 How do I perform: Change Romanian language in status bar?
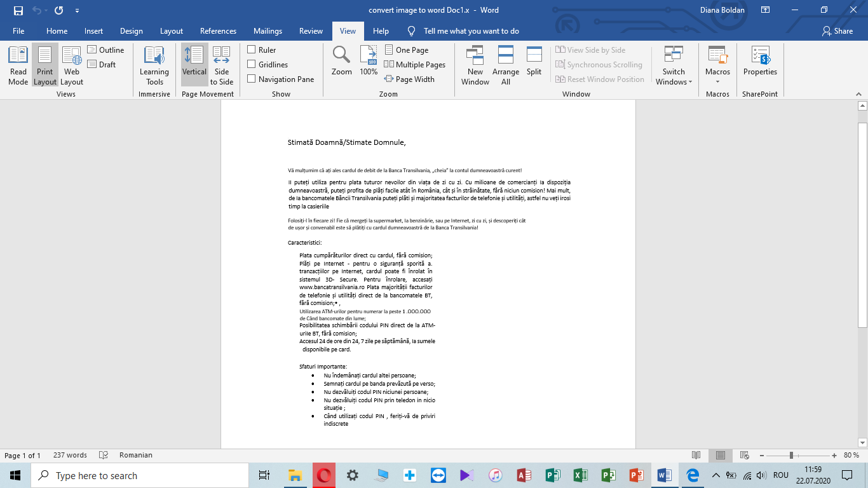click(x=136, y=455)
